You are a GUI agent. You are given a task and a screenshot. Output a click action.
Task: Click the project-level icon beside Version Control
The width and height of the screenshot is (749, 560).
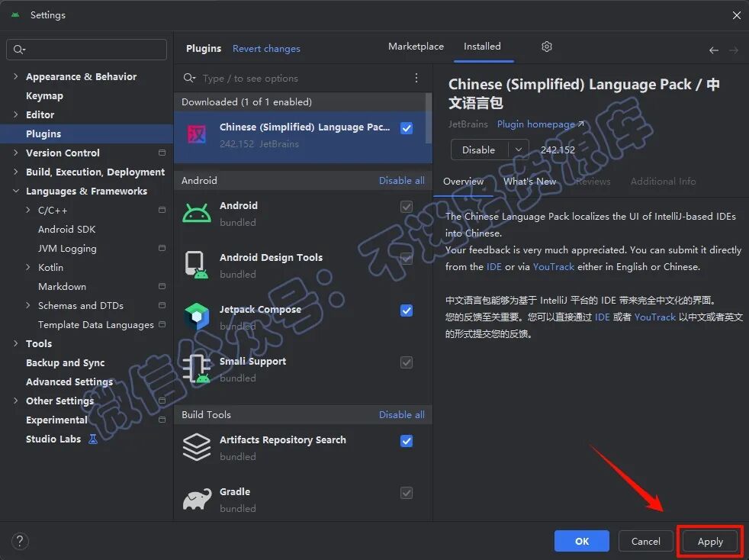tap(162, 153)
